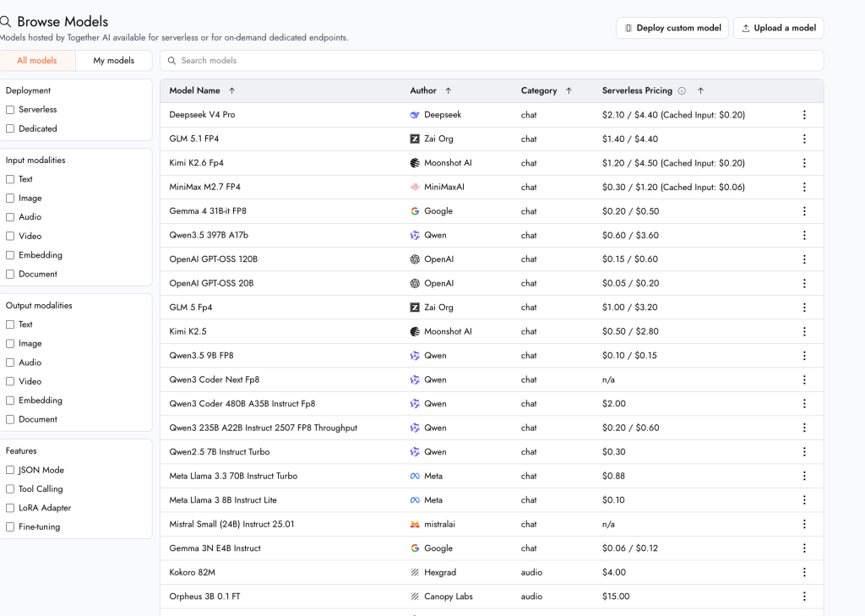The height and width of the screenshot is (616, 865).
Task: Click the Upload a model button
Action: [x=778, y=28]
